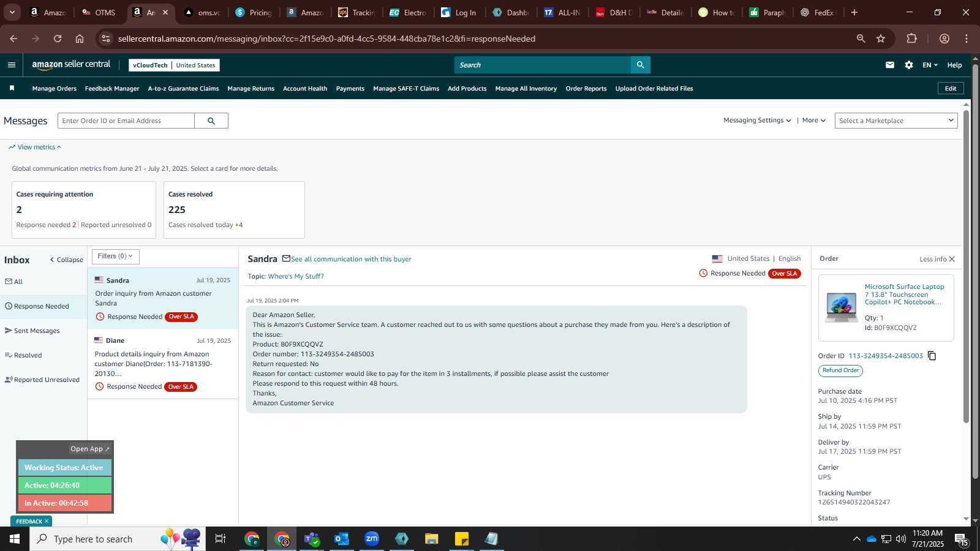Open the browser profile icon
Image resolution: width=980 pixels, height=551 pixels.
944,39
